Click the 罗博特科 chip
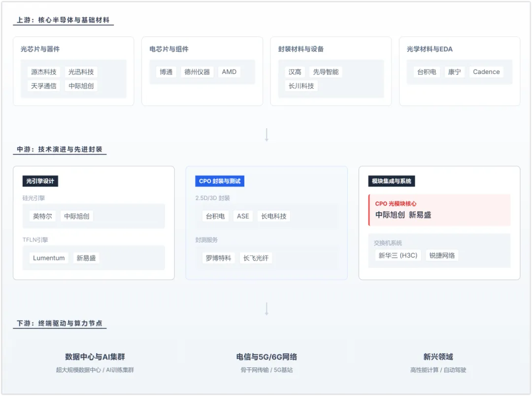The image size is (532, 396). click(219, 258)
